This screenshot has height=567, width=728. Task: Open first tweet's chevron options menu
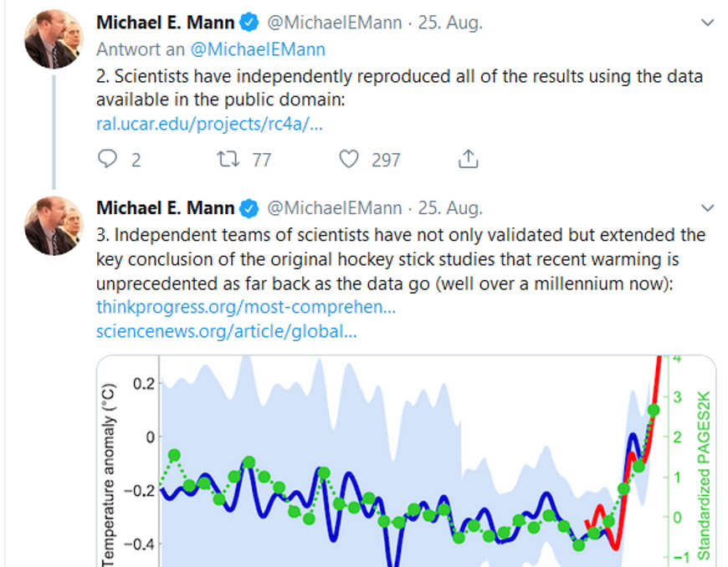click(x=707, y=23)
